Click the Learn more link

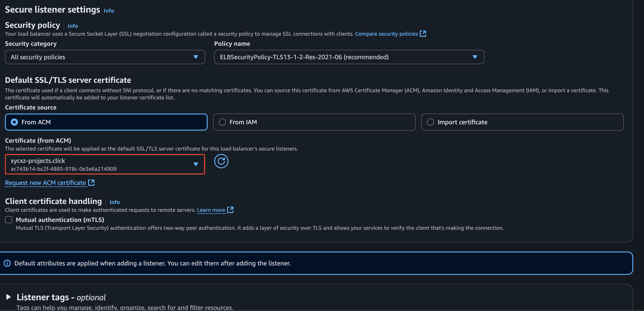click(211, 210)
